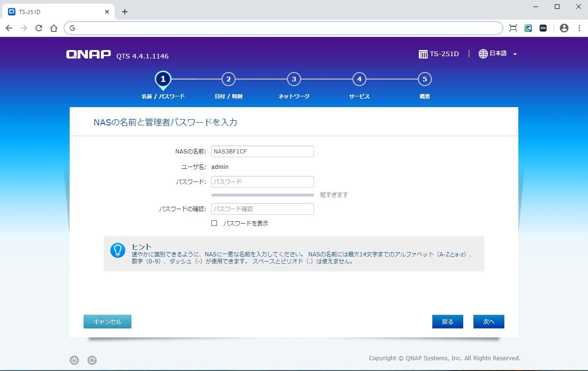Open the Chrome three-dot menu
Screen dimensions: 588x371
pos(579,28)
